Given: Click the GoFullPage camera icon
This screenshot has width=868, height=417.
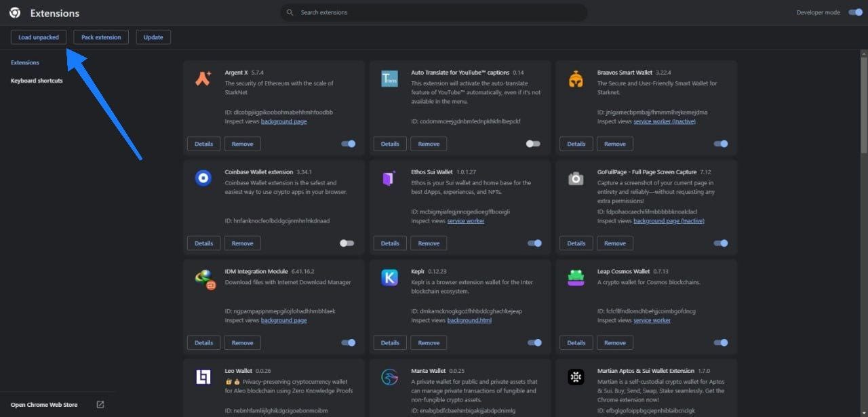Looking at the screenshot, I should (576, 178).
